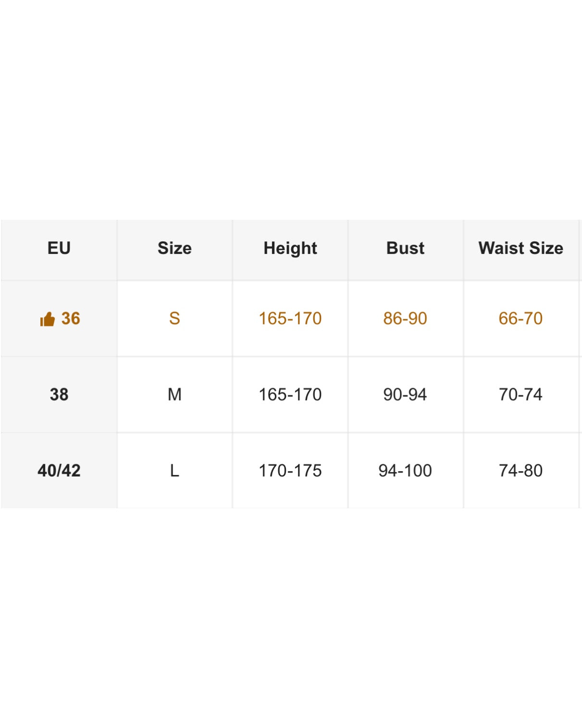
Task: Select EU size 38 row label
Action: point(59,394)
